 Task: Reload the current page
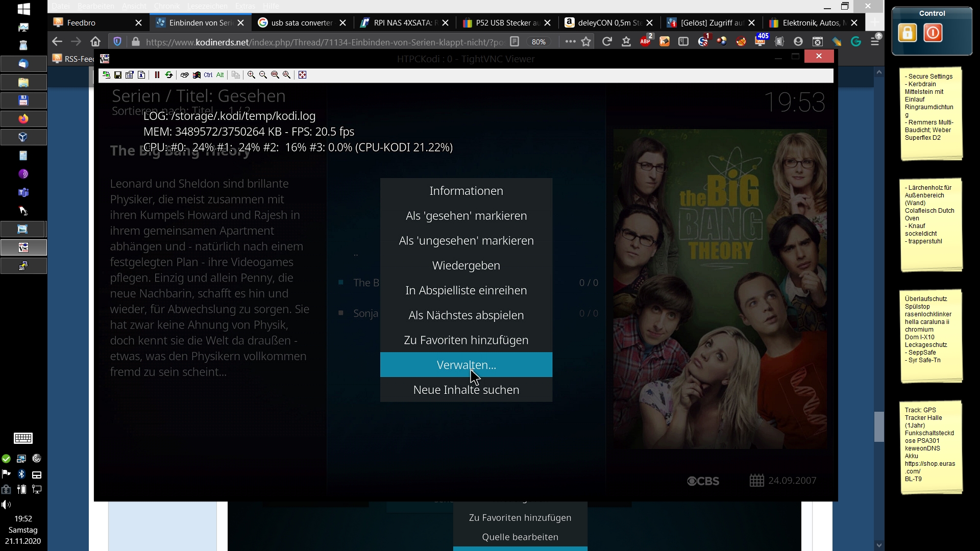coord(607,42)
